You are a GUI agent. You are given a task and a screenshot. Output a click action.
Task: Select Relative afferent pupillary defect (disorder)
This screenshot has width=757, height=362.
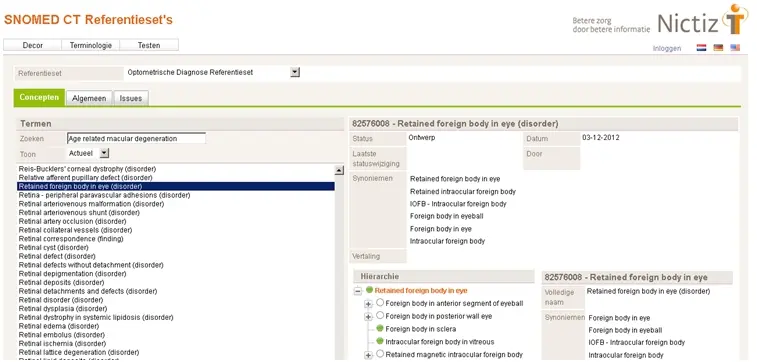click(85, 178)
